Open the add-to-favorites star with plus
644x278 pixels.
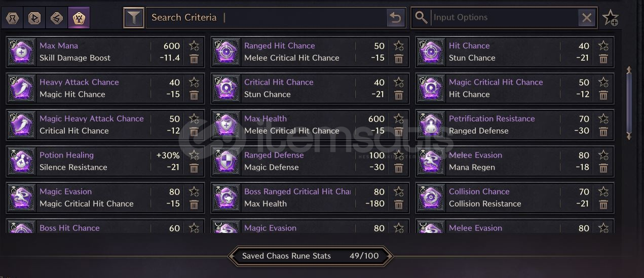click(611, 18)
